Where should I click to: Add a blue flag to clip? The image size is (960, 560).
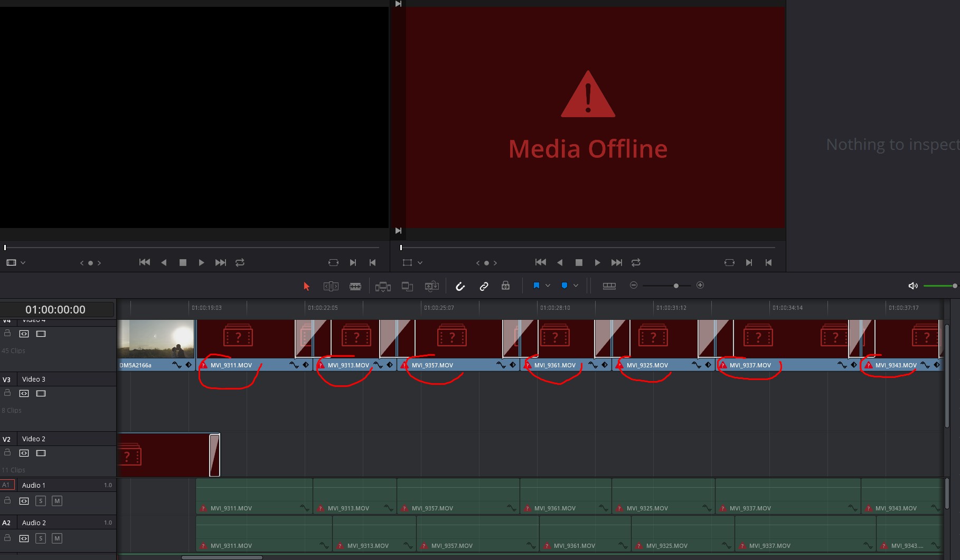point(536,286)
